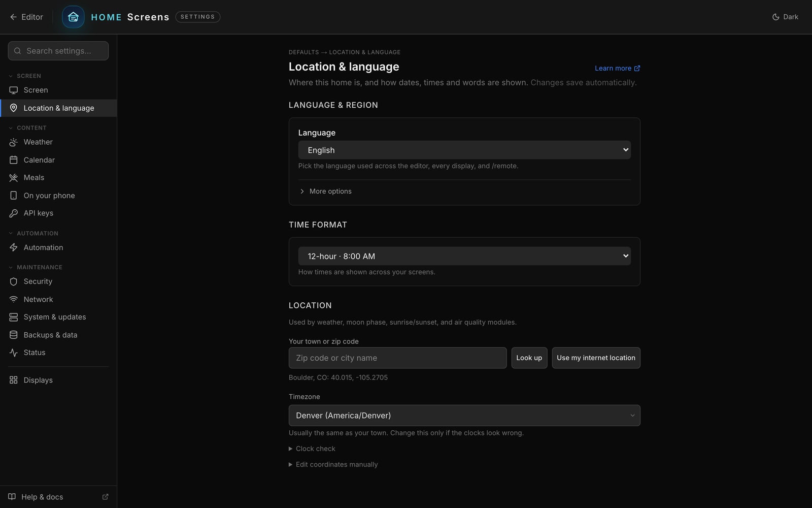Click the Screen monitor icon in sidebar
Viewport: 812px width, 508px height.
pos(14,90)
